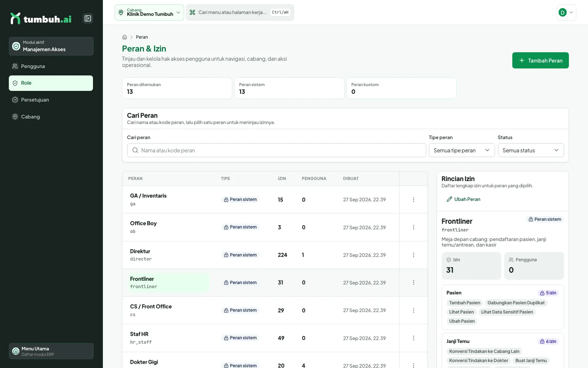Image resolution: width=588 pixels, height=368 pixels.
Task: Open row actions for CS / Front Office
Action: pos(413,310)
